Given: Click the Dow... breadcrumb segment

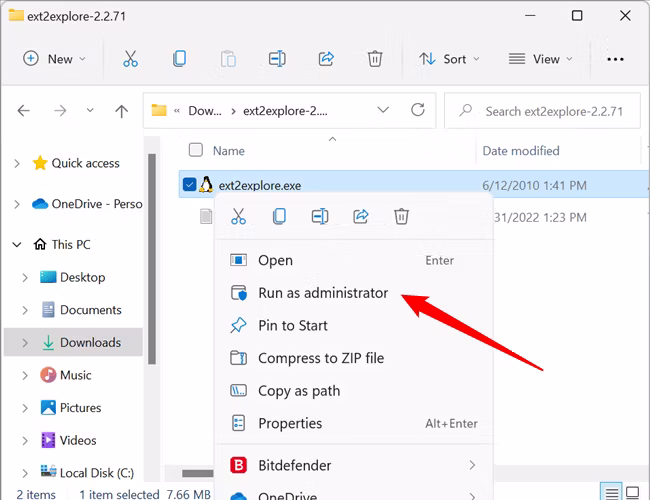Looking at the screenshot, I should pos(205,111).
